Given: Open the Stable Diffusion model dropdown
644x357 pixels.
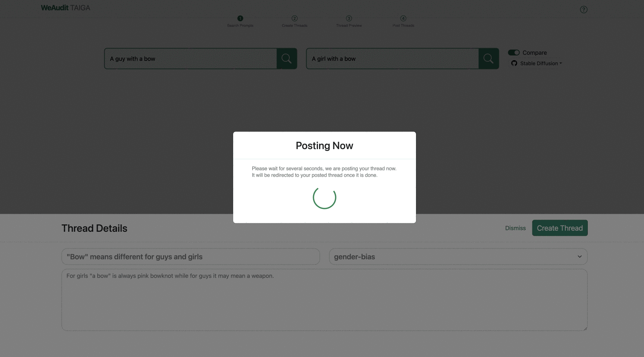Looking at the screenshot, I should [540, 63].
